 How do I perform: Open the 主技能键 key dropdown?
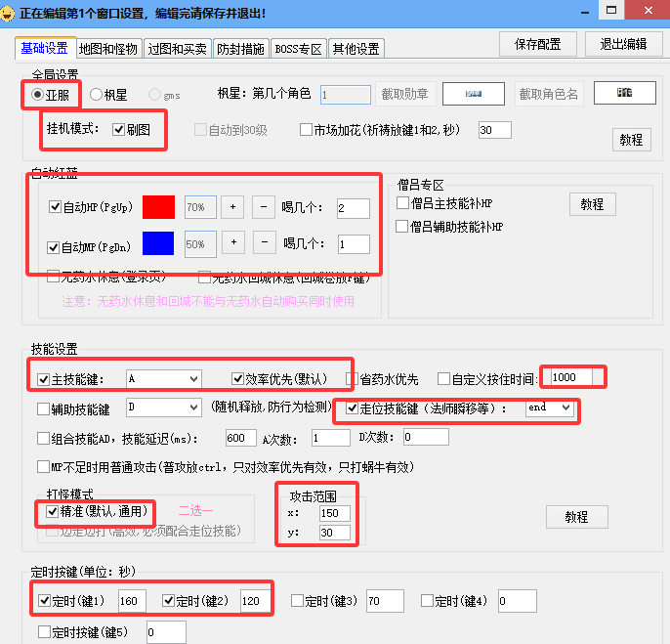click(x=162, y=378)
